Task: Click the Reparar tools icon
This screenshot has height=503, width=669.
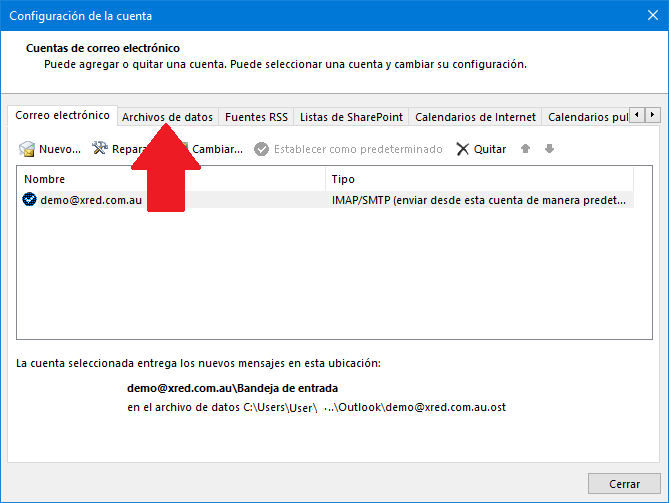Action: [x=100, y=148]
